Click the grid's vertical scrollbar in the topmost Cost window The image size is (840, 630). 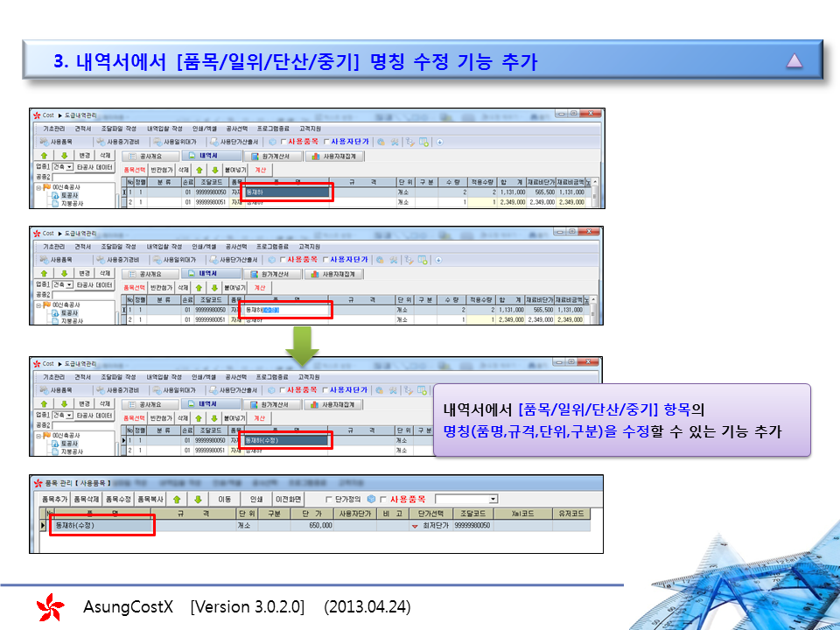click(x=596, y=192)
